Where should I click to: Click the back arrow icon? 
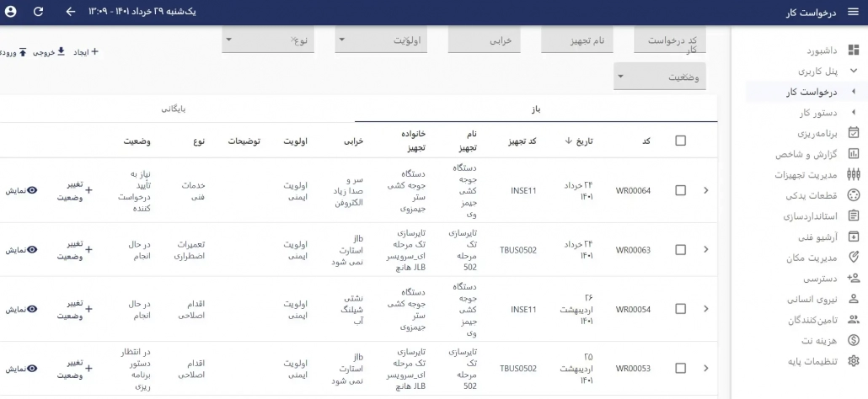[70, 12]
